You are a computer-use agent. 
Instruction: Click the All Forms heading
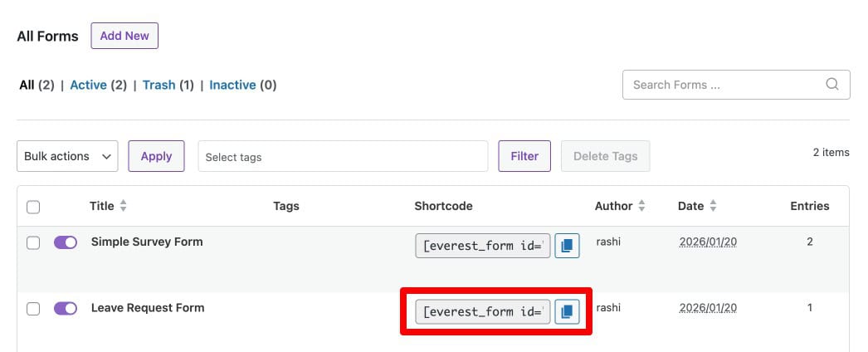pyautogui.click(x=47, y=37)
